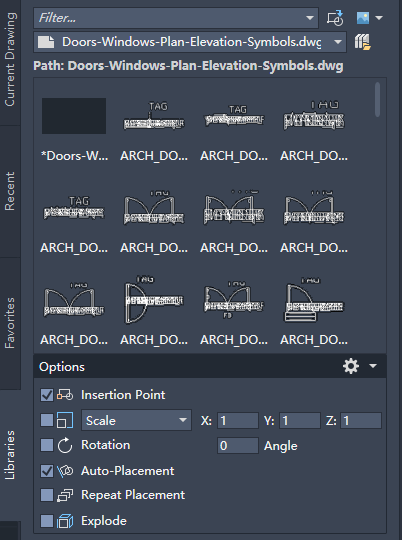Click the Explode cube icon
Image resolution: width=402 pixels, height=540 pixels.
pos(65,521)
